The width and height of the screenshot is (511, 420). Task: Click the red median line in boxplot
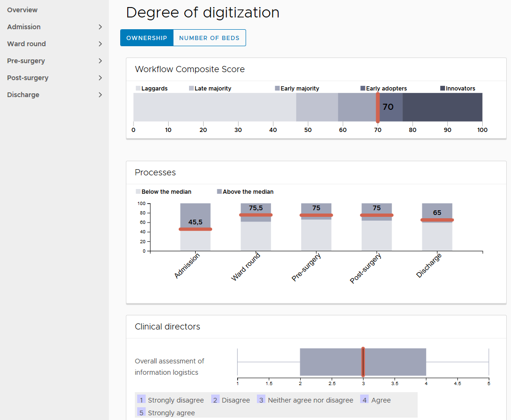pyautogui.click(x=363, y=362)
